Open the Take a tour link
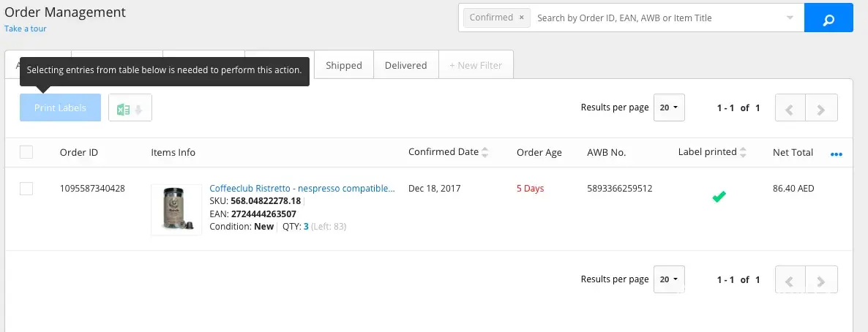This screenshot has width=868, height=332. [x=26, y=29]
